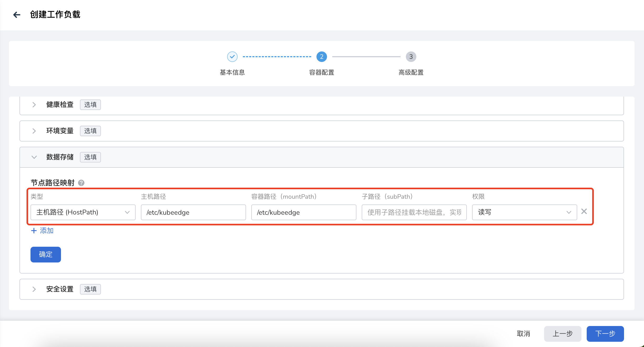Click the 上一步 button
Image resolution: width=644 pixels, height=347 pixels.
563,334
